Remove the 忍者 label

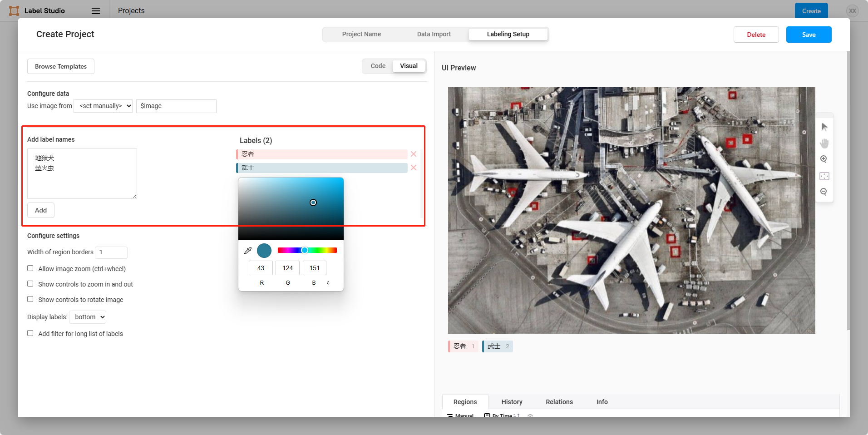414,154
